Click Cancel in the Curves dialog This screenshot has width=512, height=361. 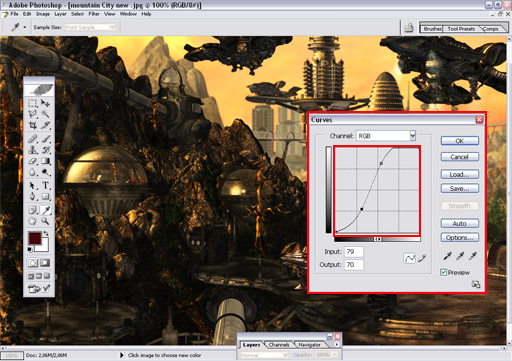click(x=460, y=156)
